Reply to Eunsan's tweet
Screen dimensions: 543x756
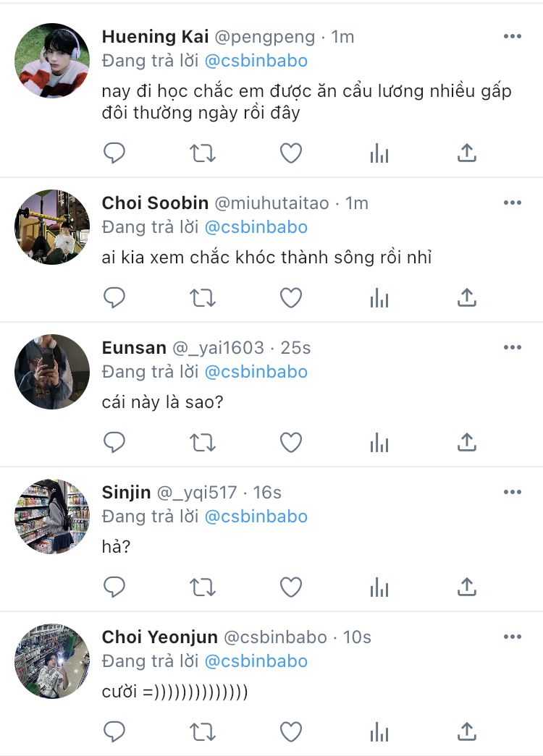tap(114, 442)
